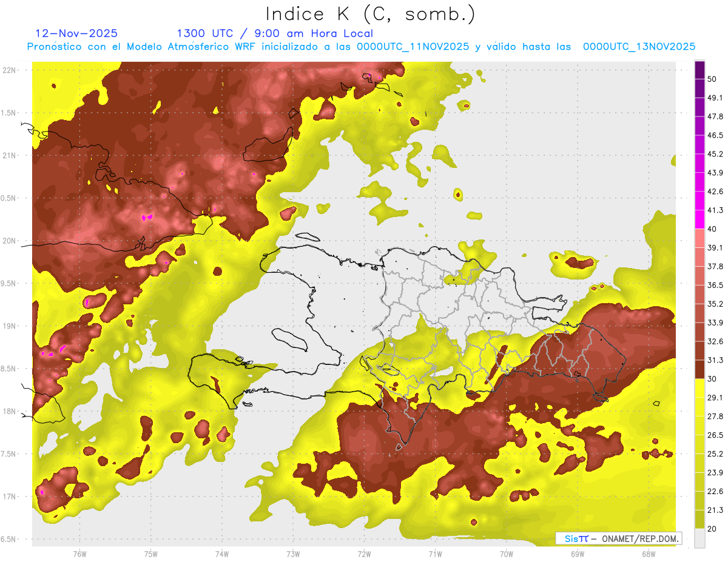This screenshot has width=728, height=562.
Task: Click the colorbar label "42.6"
Action: point(715,192)
